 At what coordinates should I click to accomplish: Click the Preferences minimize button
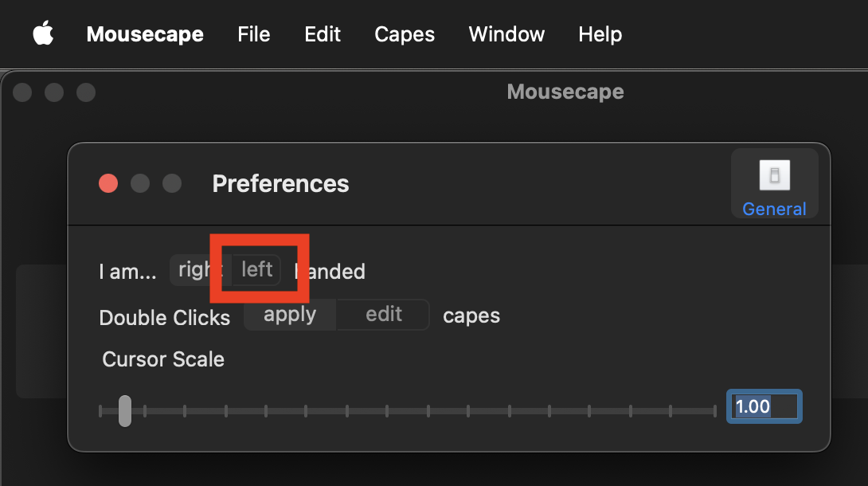coord(140,183)
